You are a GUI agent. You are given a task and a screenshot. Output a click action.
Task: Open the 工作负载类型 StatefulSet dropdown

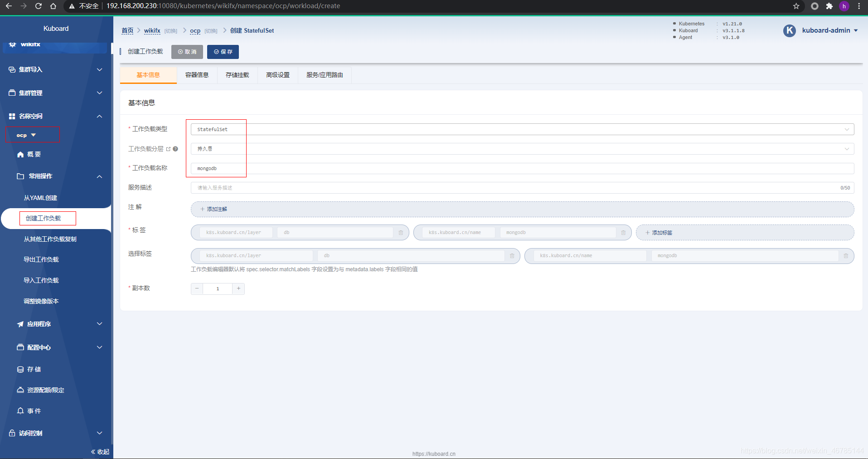(847, 129)
